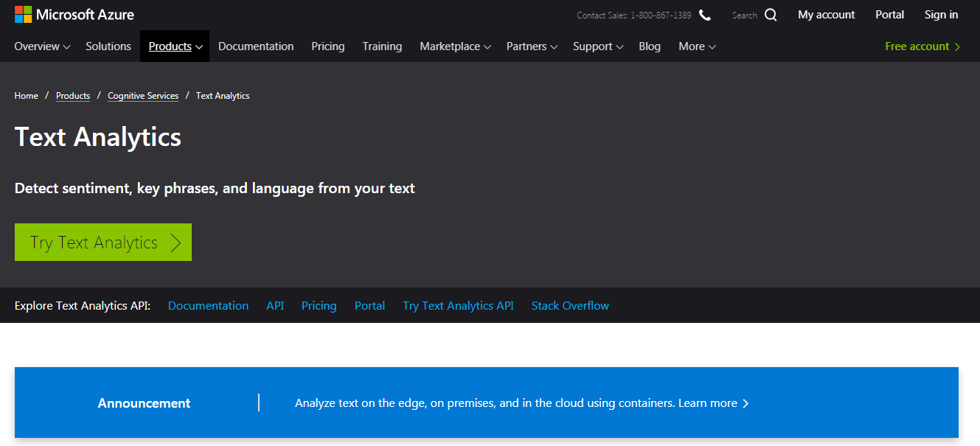The height and width of the screenshot is (446, 980).
Task: Open Documentation in the top navigation bar
Action: 256,46
